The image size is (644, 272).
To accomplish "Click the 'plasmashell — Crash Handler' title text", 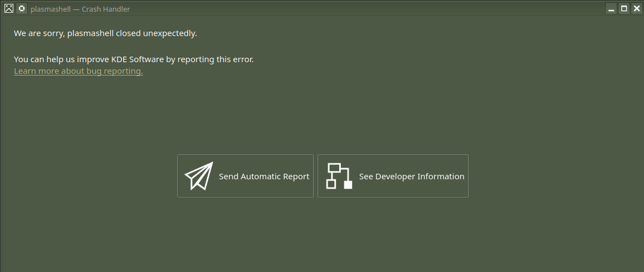I will point(80,9).
